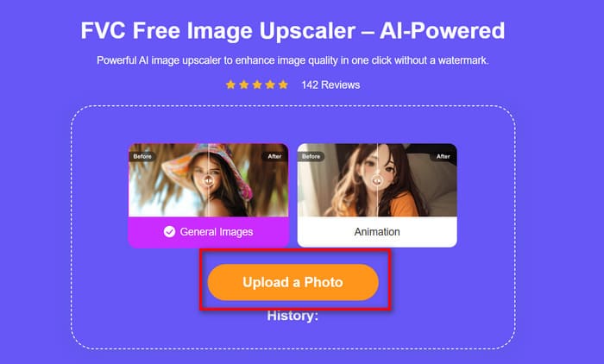
Task: Click the second rating star
Action: coord(244,85)
